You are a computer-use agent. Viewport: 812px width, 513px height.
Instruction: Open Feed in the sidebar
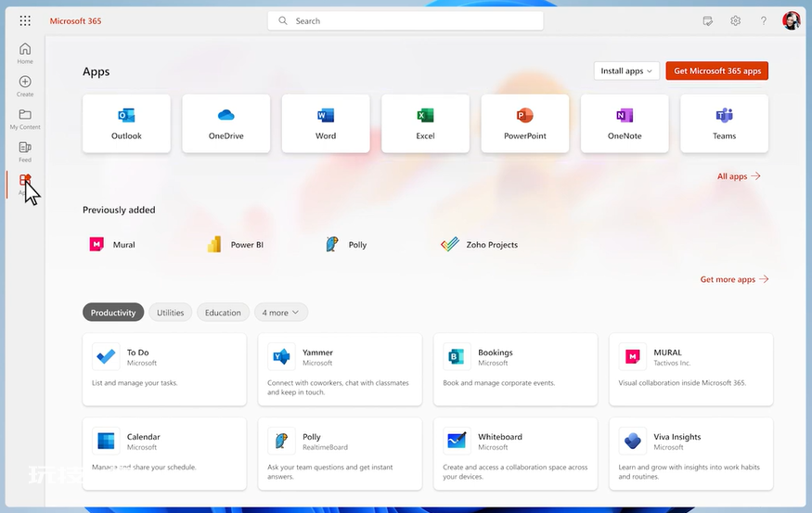[25, 152]
